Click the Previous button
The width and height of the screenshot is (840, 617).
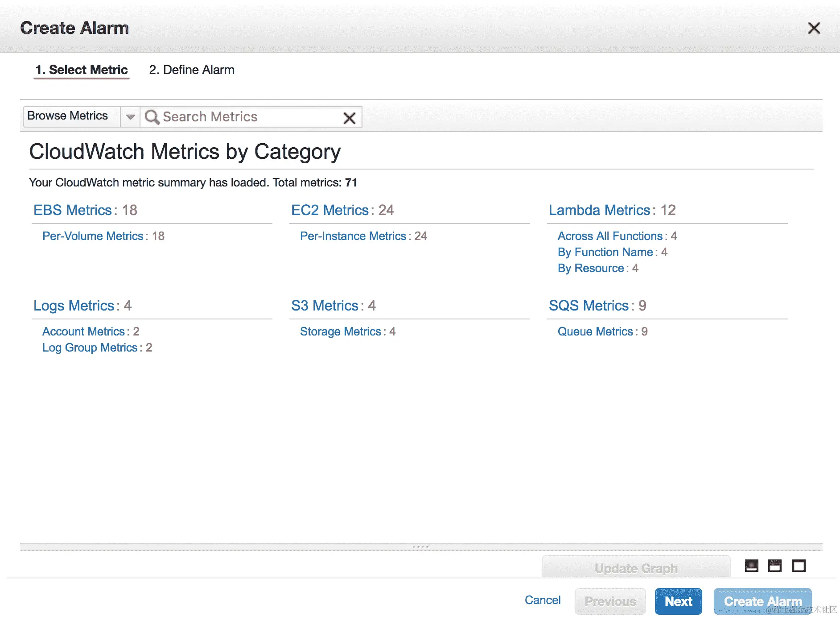610,601
